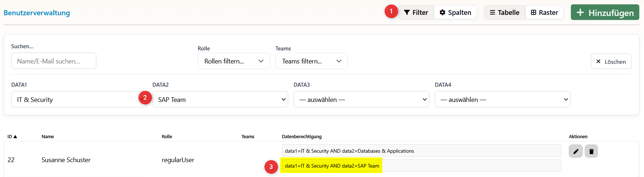The image size is (644, 177).
Task: Switch to Raster grid view
Action: tap(544, 13)
